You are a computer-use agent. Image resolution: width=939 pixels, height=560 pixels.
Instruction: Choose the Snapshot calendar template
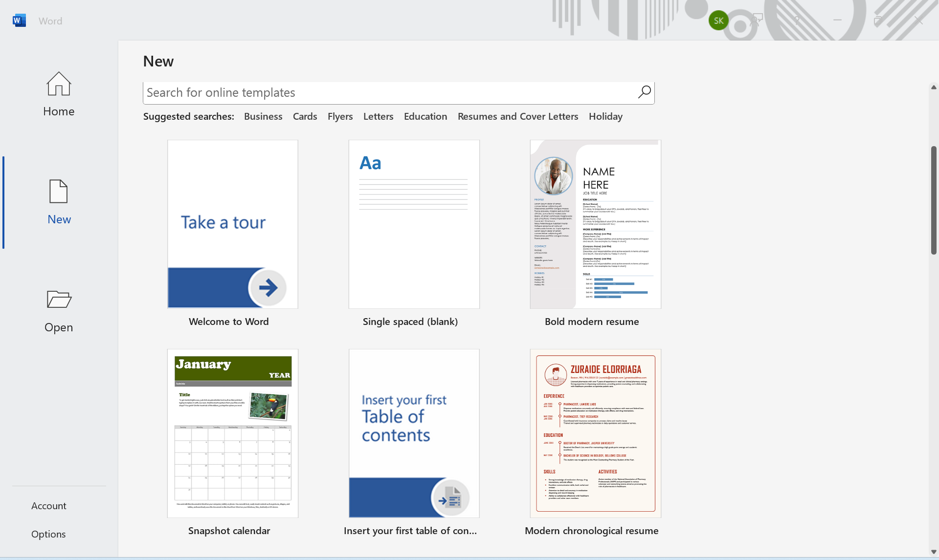233,433
